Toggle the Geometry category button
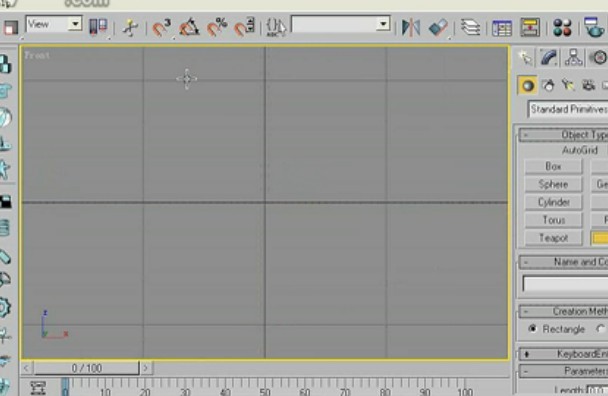This screenshot has width=608, height=396. (x=527, y=86)
